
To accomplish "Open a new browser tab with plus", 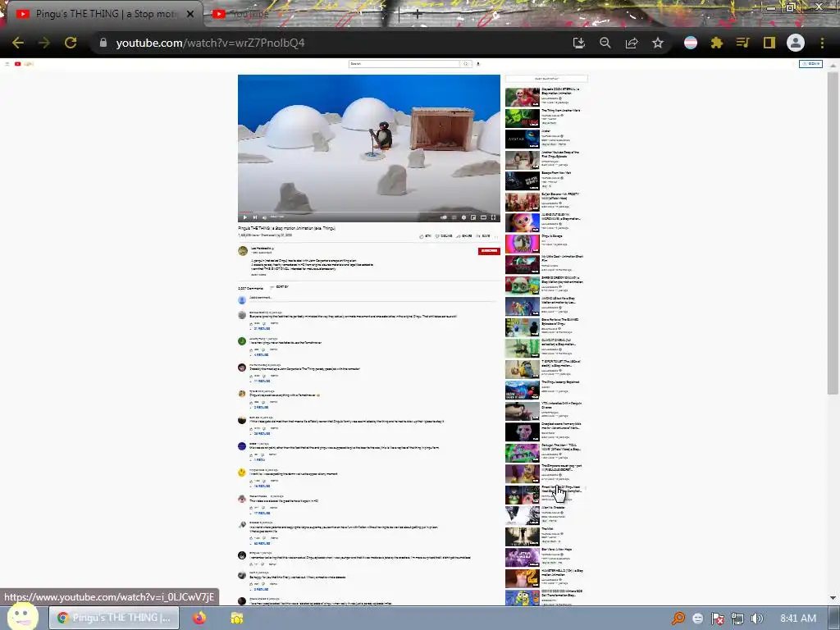I will click(x=418, y=14).
